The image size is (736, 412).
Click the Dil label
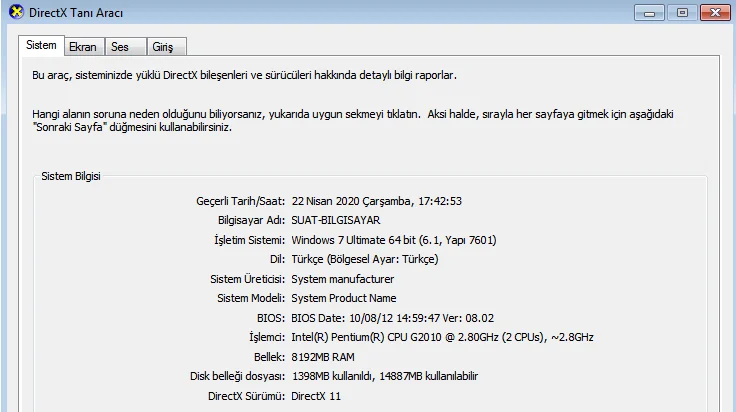(x=277, y=259)
